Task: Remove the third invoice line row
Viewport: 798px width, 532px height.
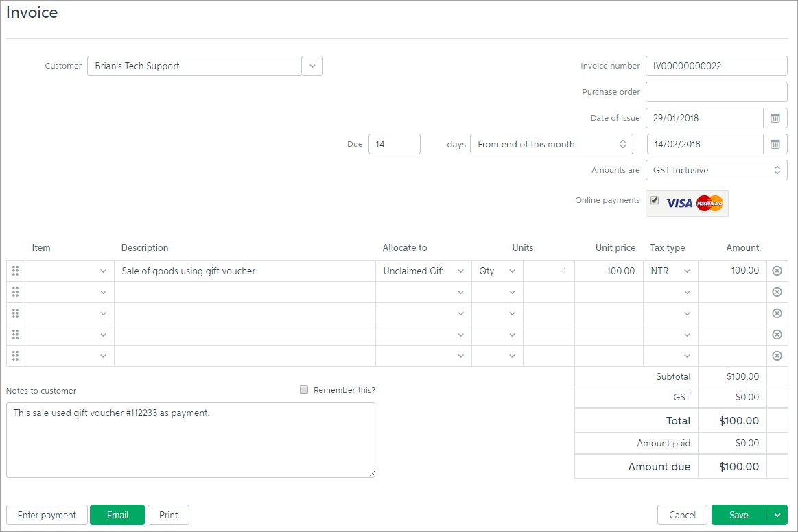Action: (777, 313)
